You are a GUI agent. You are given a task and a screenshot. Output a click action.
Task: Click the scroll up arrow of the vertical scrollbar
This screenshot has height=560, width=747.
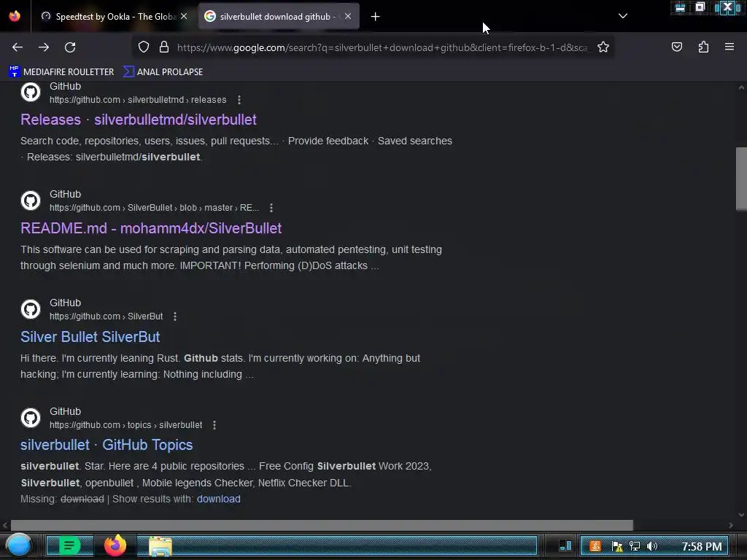tap(741, 87)
